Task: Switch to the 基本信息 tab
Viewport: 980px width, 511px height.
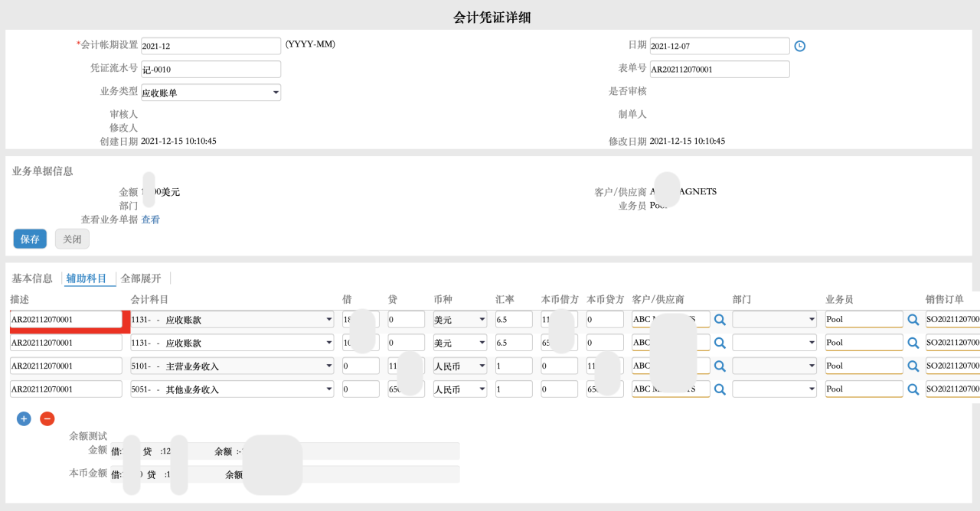Action: pos(32,278)
